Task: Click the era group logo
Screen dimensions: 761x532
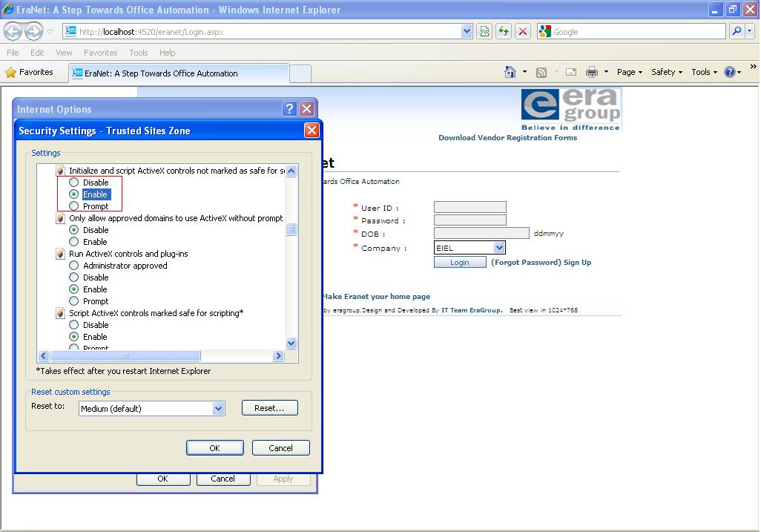Action: pos(571,110)
